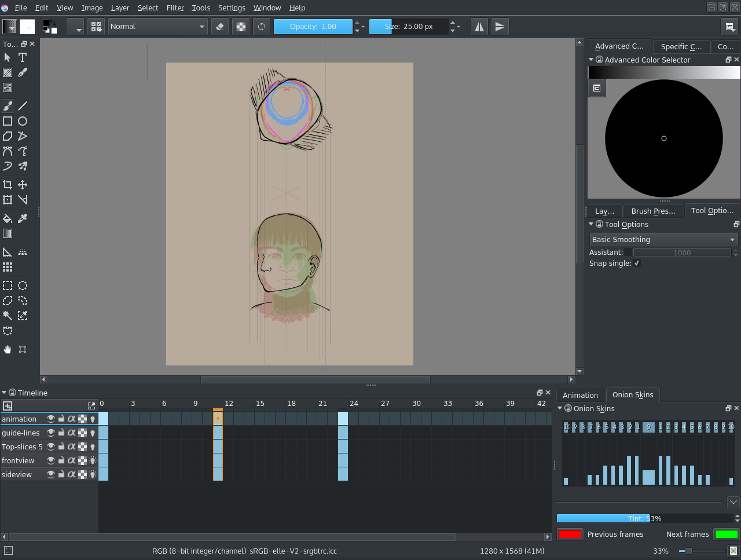Viewport: 741px width, 560px height.
Task: Select the Freehand Brush tool
Action: pos(8,105)
